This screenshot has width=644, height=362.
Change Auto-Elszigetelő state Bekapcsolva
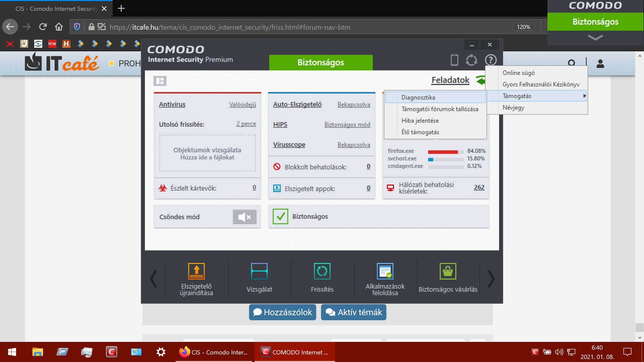[354, 104]
